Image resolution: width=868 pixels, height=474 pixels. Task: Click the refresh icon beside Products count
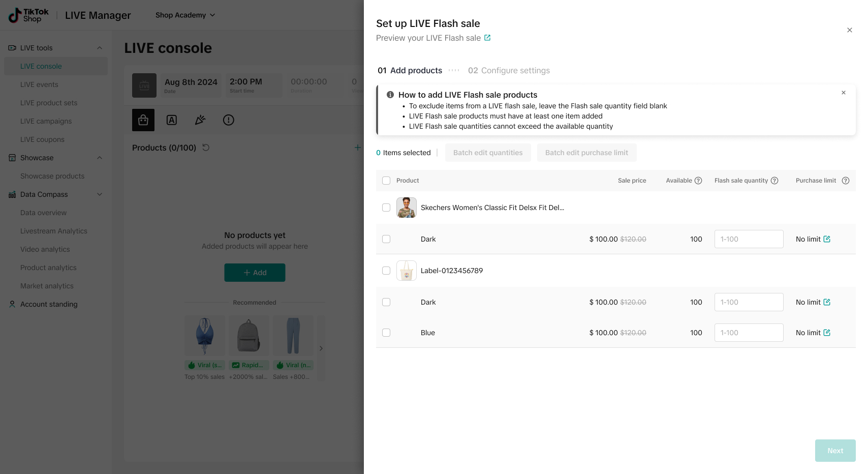[206, 147]
